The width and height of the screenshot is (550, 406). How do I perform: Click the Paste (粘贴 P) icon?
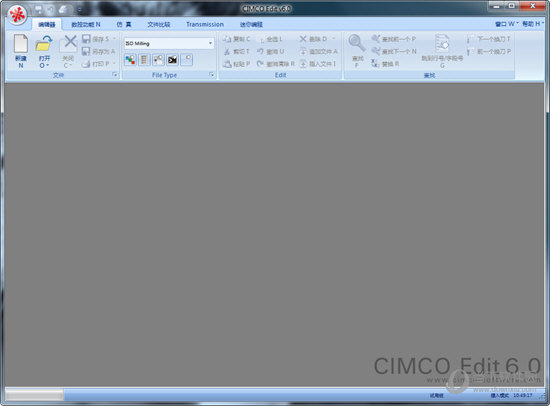pos(227,64)
